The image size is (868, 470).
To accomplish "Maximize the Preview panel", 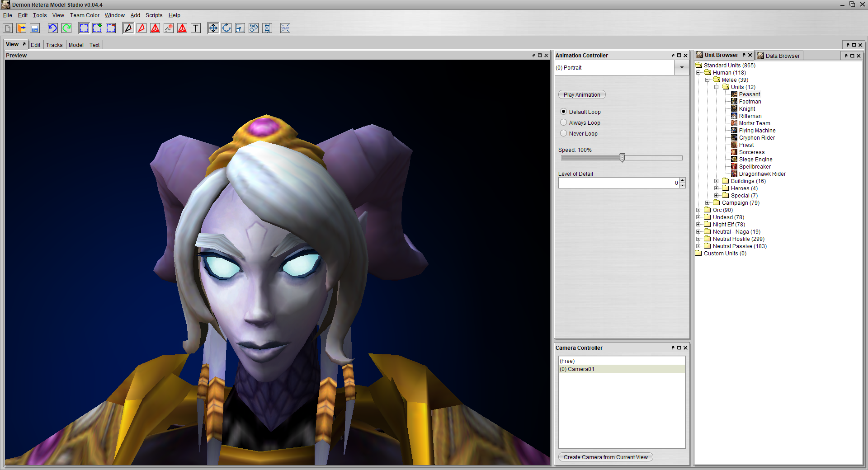I will (x=540, y=56).
